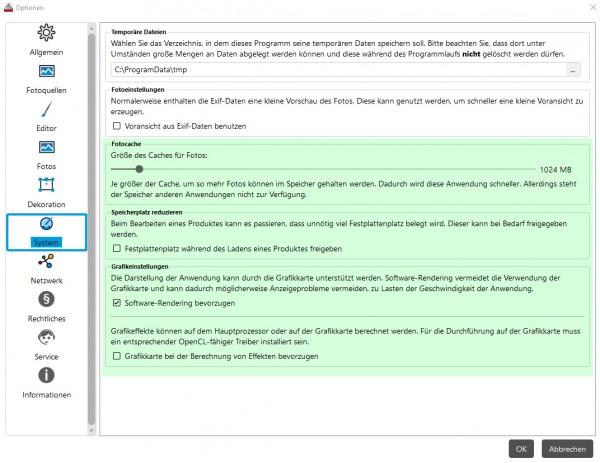The image size is (600, 463).
Task: Open the Rechtliches paragraph icon
Action: (46, 299)
